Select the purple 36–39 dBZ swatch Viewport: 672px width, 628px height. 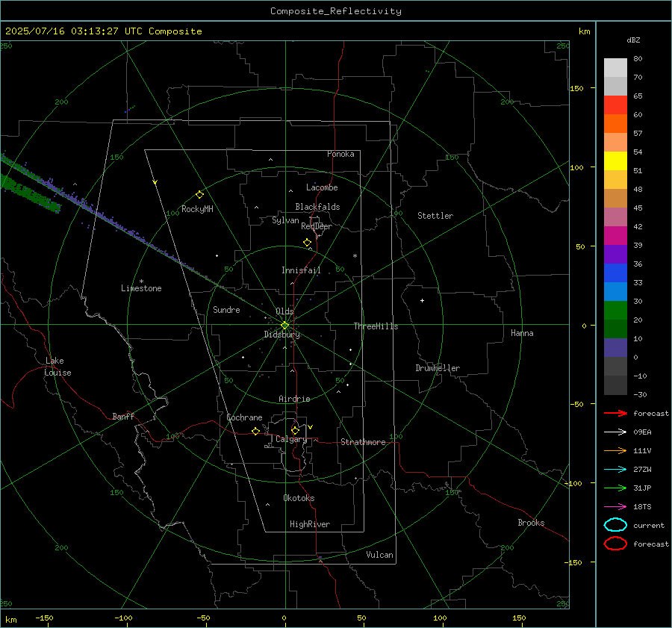click(x=615, y=254)
